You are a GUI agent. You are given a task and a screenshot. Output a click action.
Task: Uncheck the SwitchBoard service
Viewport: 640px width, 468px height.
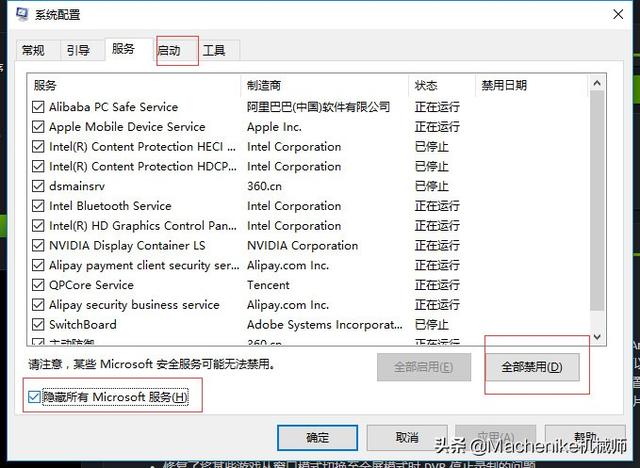tap(38, 324)
